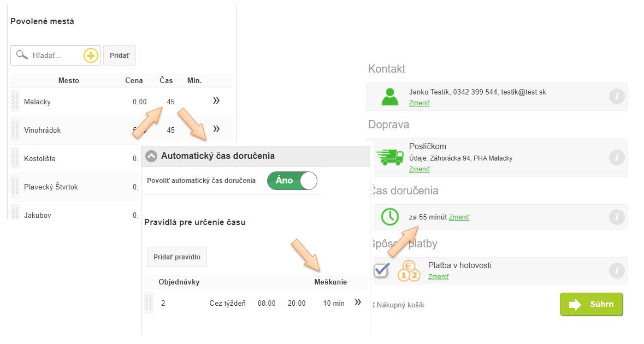This screenshot has width=644, height=344.
Task: Toggle the automatic delivery time switch Áno
Action: click(292, 181)
